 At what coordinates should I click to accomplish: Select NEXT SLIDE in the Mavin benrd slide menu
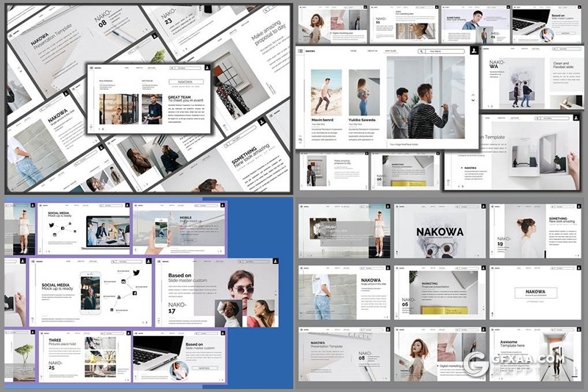click(x=390, y=51)
